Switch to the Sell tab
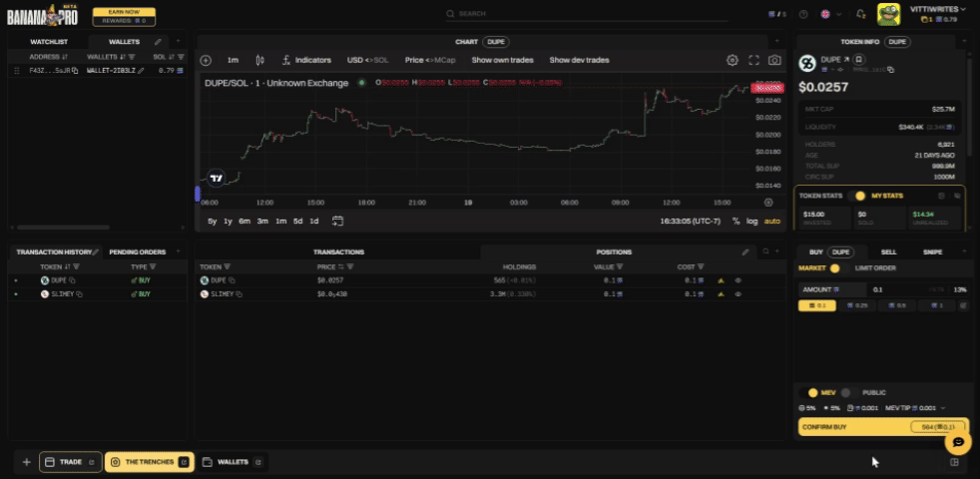This screenshot has height=479, width=980. (x=888, y=252)
